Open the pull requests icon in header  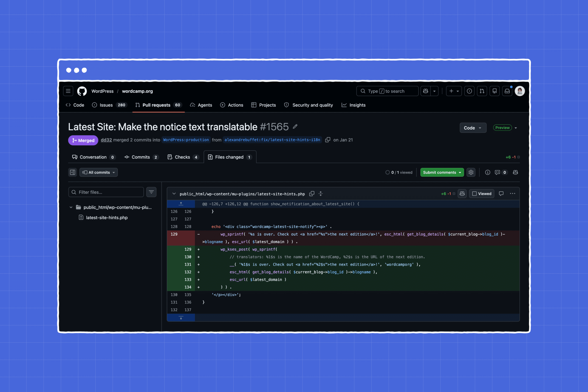482,91
